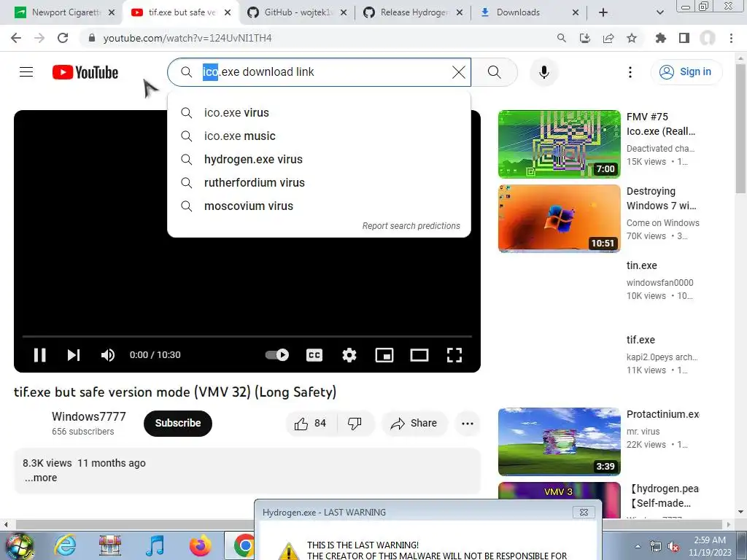747x560 pixels.
Task: Show hidden system tray icons
Action: pos(638,546)
